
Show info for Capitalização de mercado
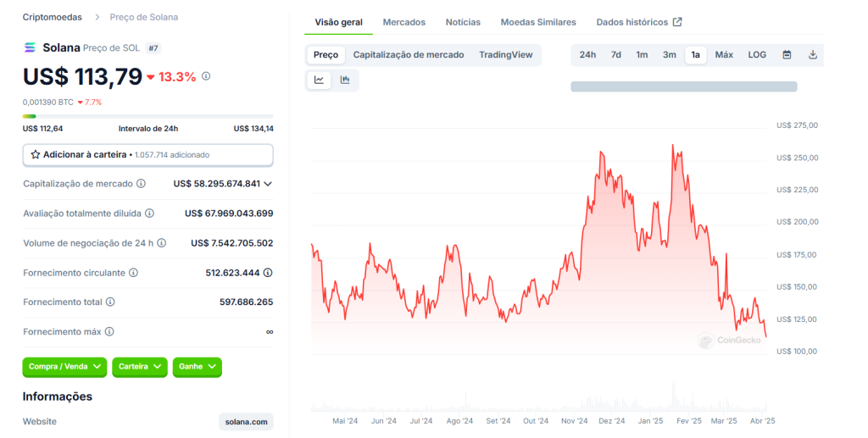(142, 184)
